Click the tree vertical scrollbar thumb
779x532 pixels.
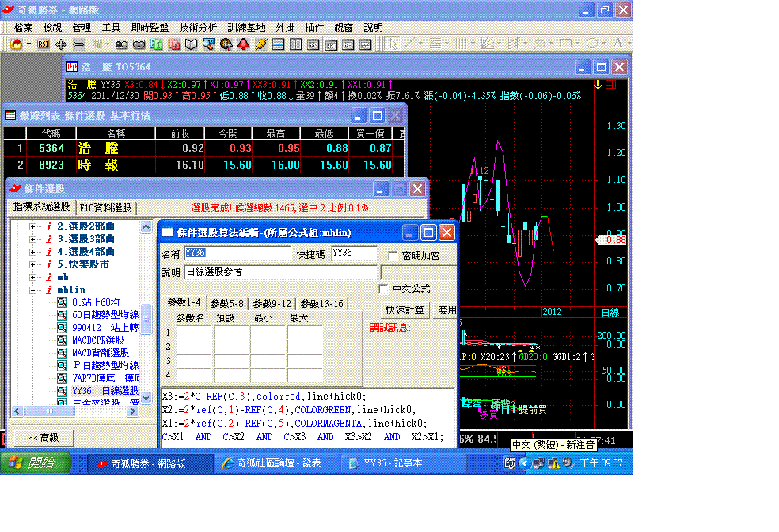pyautogui.click(x=146, y=319)
